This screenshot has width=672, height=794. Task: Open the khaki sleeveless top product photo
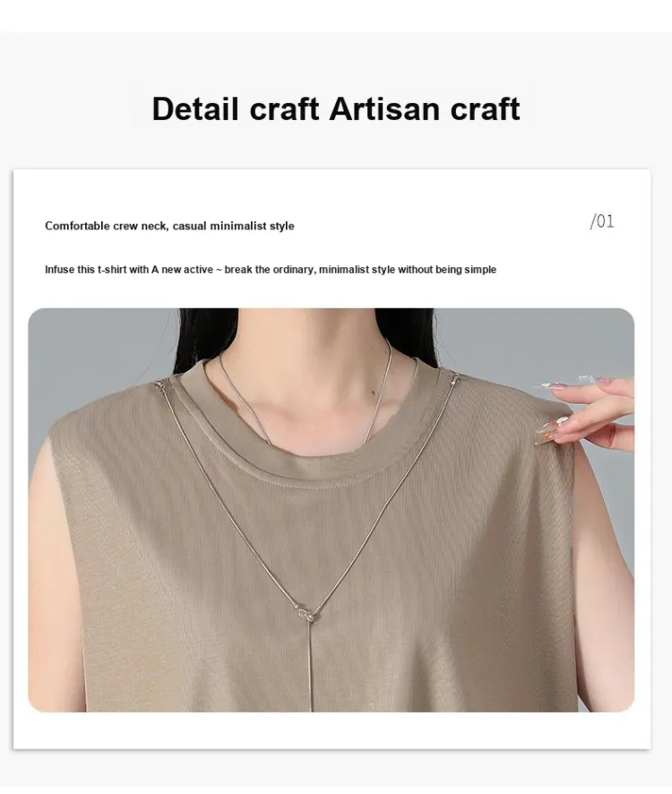coord(331,510)
